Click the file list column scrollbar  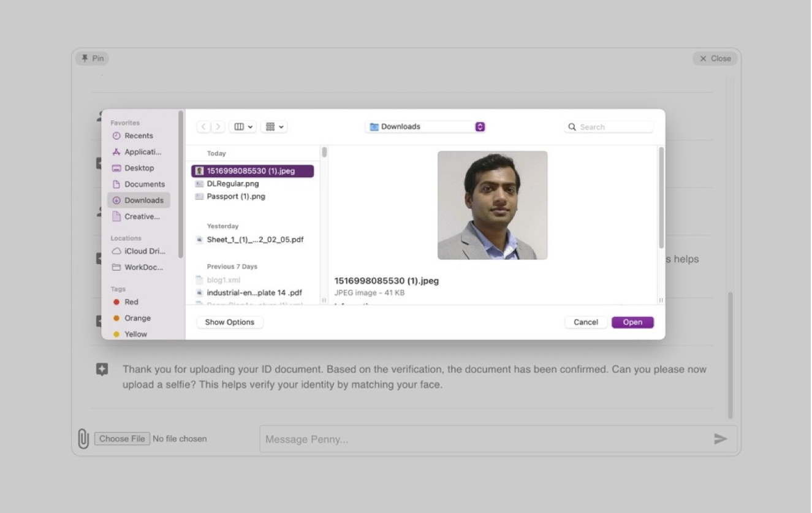pyautogui.click(x=324, y=153)
